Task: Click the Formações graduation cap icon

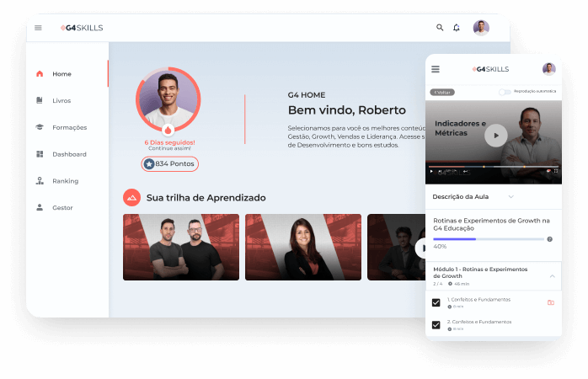Action: tap(40, 127)
